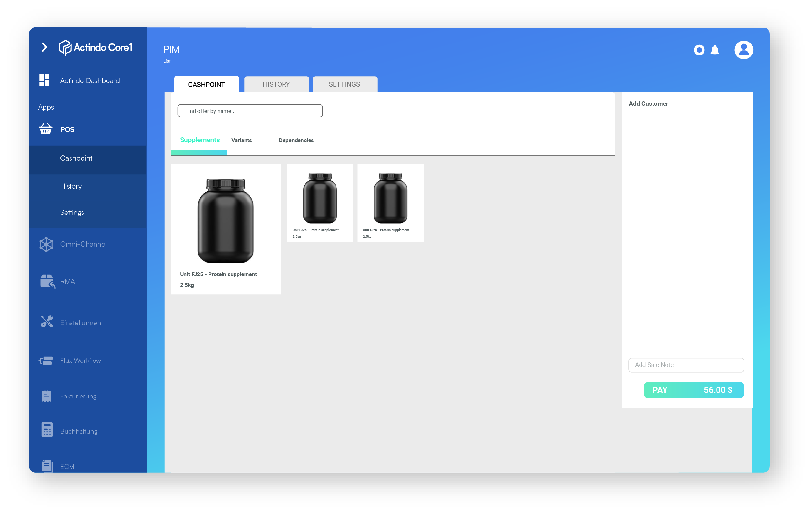Click the Actindo Core1 logo
Image resolution: width=812 pixels, height=514 pixels.
coord(95,47)
